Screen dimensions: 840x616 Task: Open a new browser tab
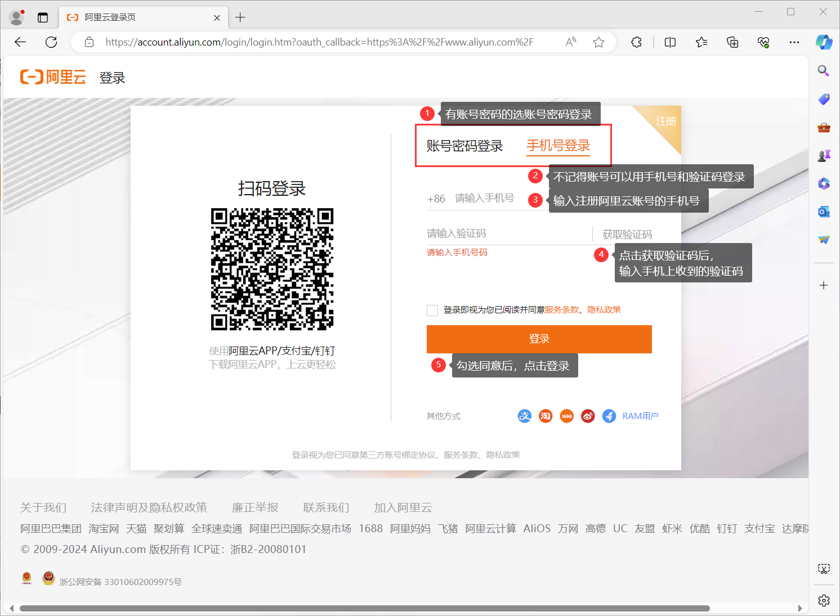pos(240,17)
